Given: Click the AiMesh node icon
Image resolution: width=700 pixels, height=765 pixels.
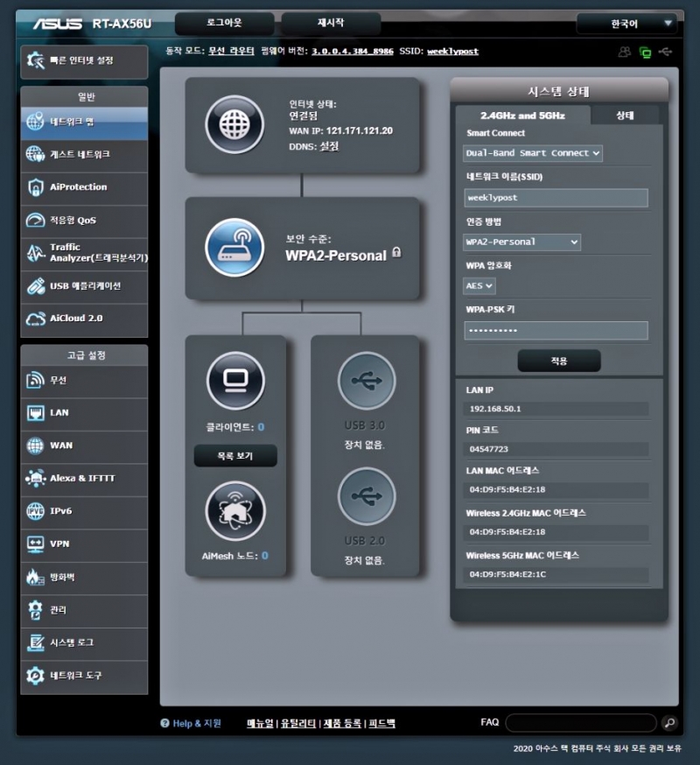Looking at the screenshot, I should (235, 511).
